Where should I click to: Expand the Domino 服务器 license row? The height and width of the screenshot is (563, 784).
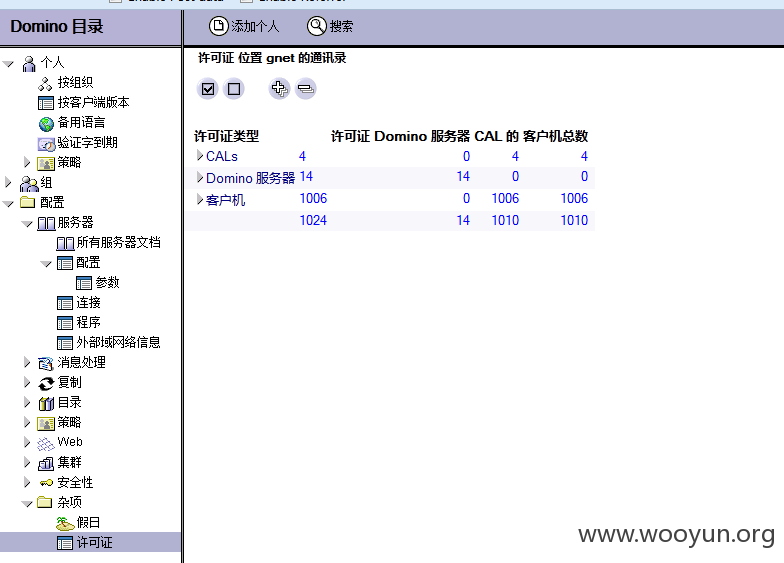pos(200,177)
